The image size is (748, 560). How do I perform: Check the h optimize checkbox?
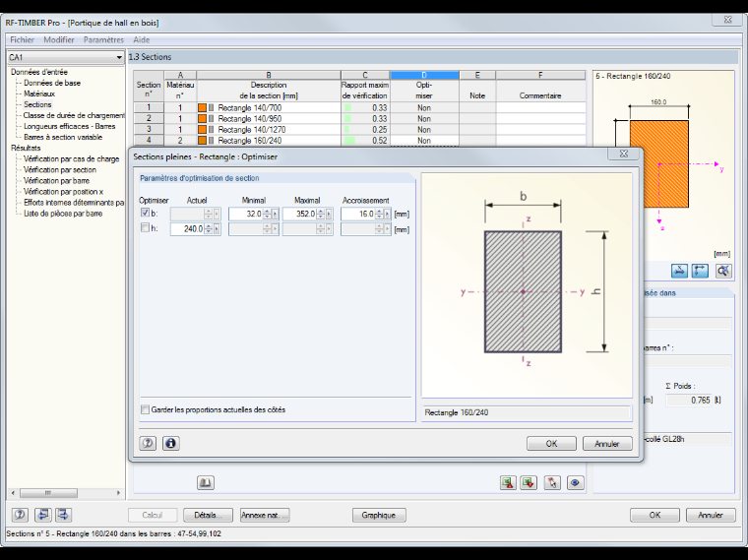pos(145,228)
